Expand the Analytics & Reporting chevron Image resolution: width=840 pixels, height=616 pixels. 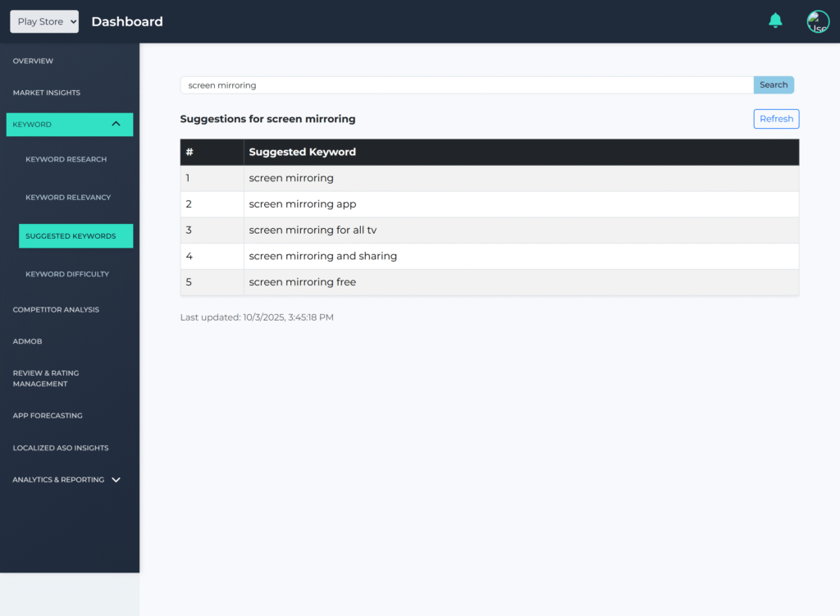(116, 480)
